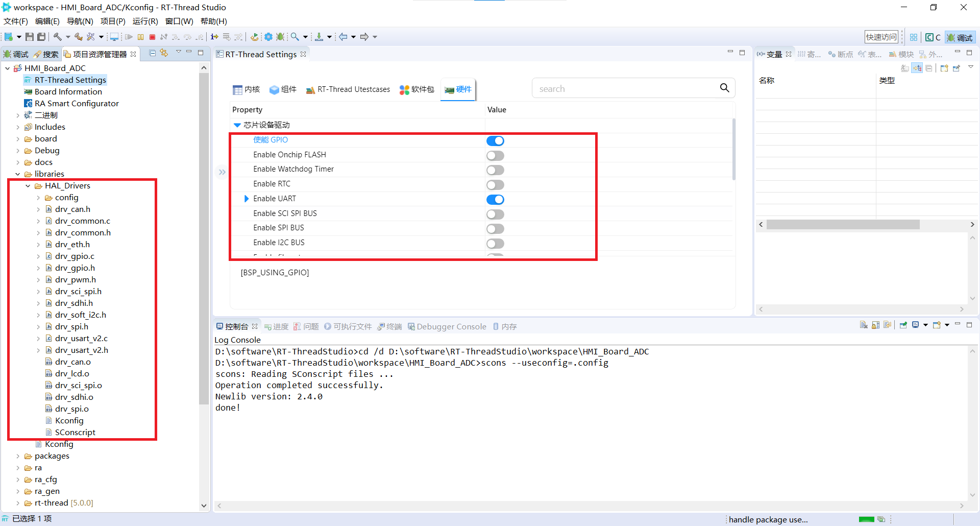The height and width of the screenshot is (526, 980).
Task: Click the 快速访问 quick access button
Action: (881, 37)
